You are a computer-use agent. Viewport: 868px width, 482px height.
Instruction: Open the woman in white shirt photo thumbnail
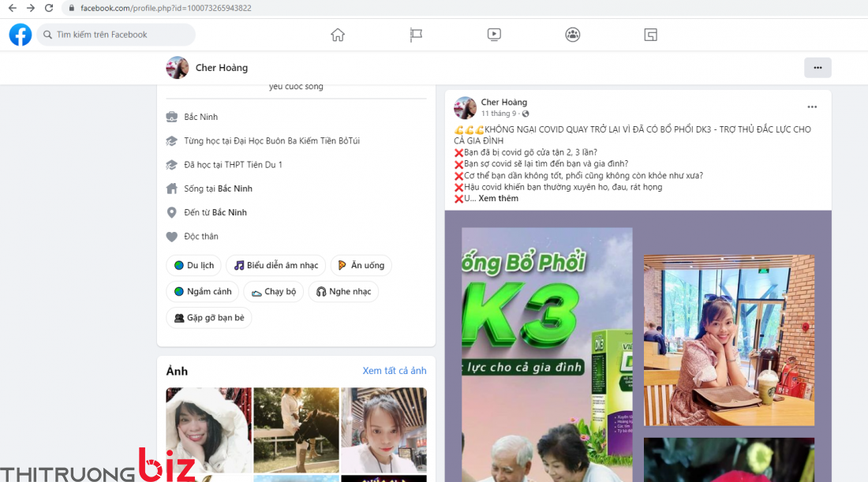pos(383,431)
